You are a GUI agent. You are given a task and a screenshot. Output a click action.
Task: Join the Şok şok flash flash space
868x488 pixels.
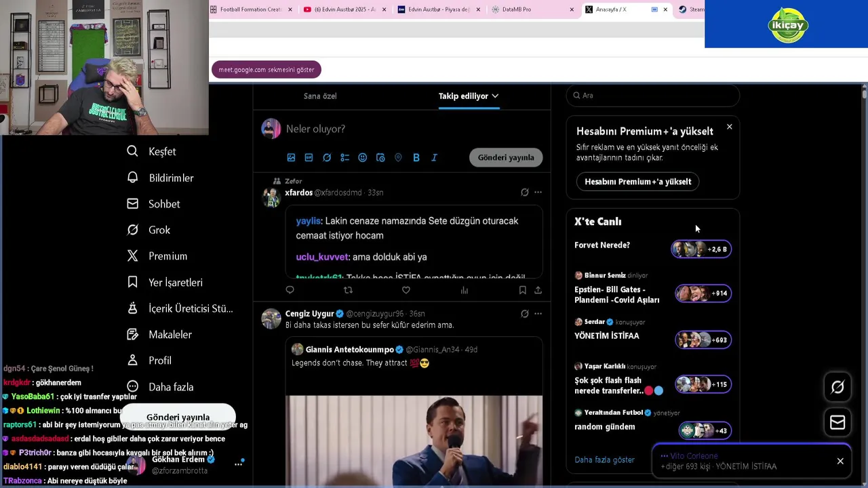click(x=652, y=381)
